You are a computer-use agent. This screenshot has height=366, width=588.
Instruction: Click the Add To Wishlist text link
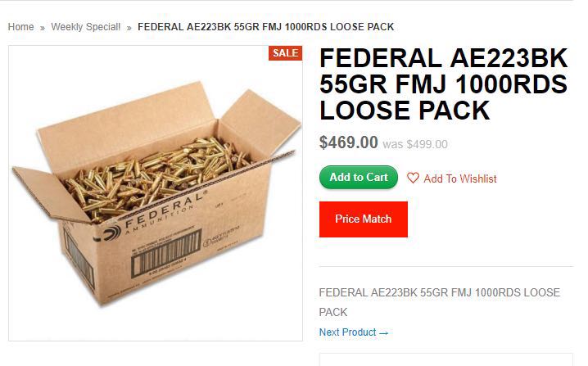click(460, 178)
